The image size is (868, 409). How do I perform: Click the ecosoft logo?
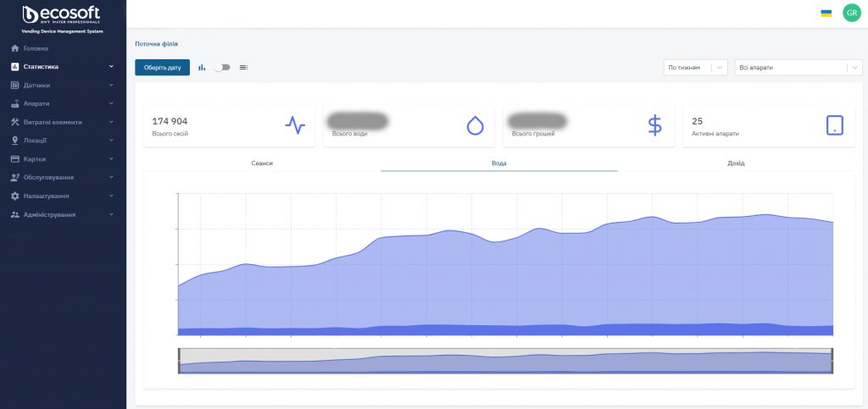click(x=61, y=15)
